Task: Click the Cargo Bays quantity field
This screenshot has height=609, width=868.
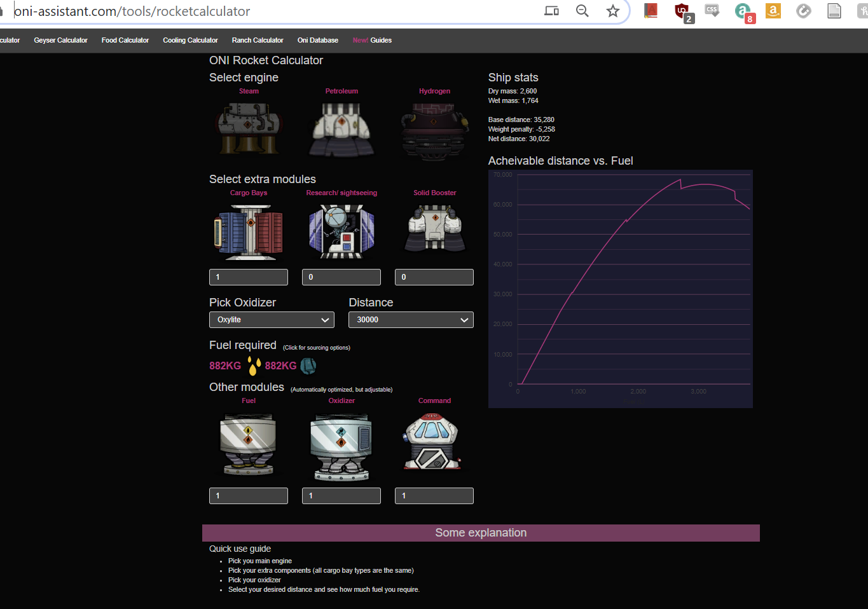Action: (249, 277)
